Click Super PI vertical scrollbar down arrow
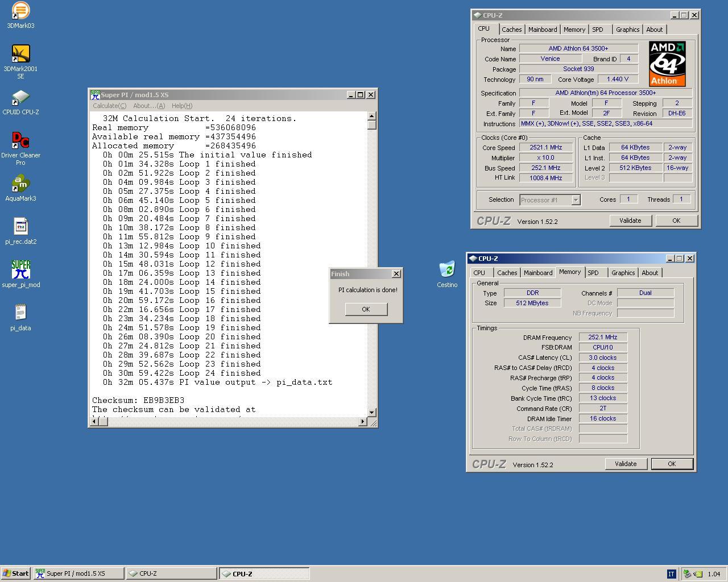This screenshot has width=728, height=582. [372, 412]
